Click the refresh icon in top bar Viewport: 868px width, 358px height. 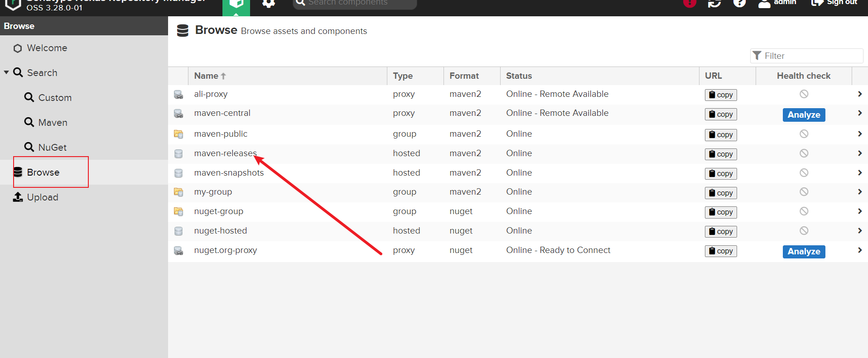point(714,4)
